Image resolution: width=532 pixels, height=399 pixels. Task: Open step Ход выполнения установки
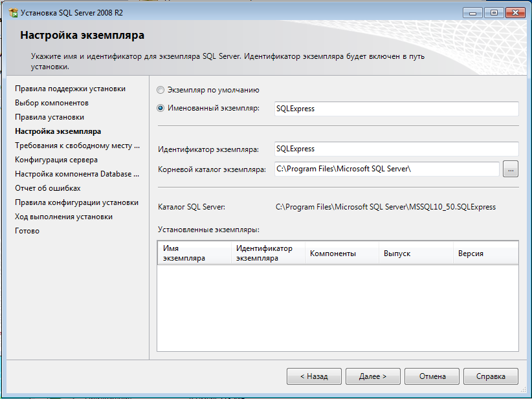click(x=64, y=217)
